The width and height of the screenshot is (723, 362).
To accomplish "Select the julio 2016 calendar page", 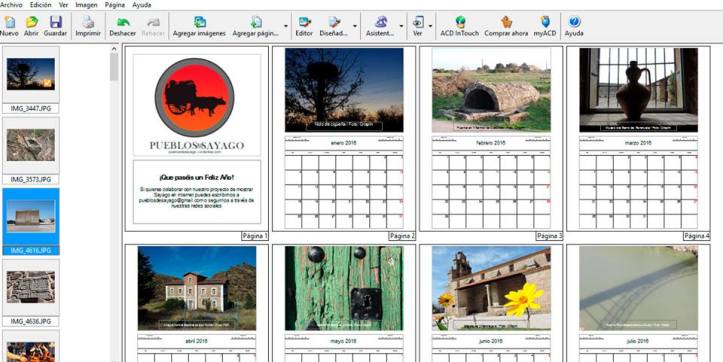I will (x=639, y=303).
